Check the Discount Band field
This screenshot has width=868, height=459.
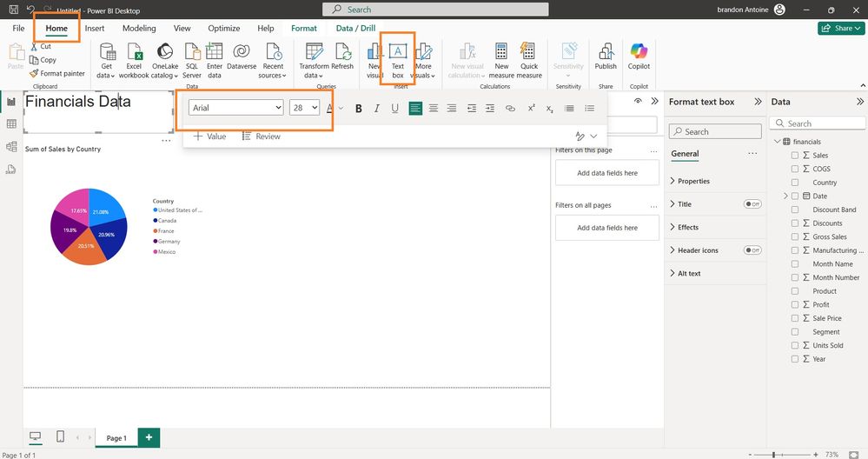[795, 210]
